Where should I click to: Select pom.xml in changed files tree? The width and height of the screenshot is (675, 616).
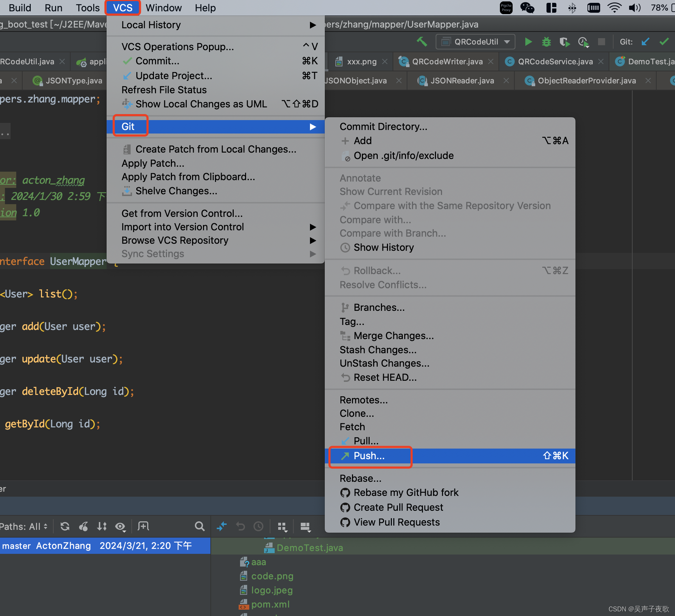[270, 604]
